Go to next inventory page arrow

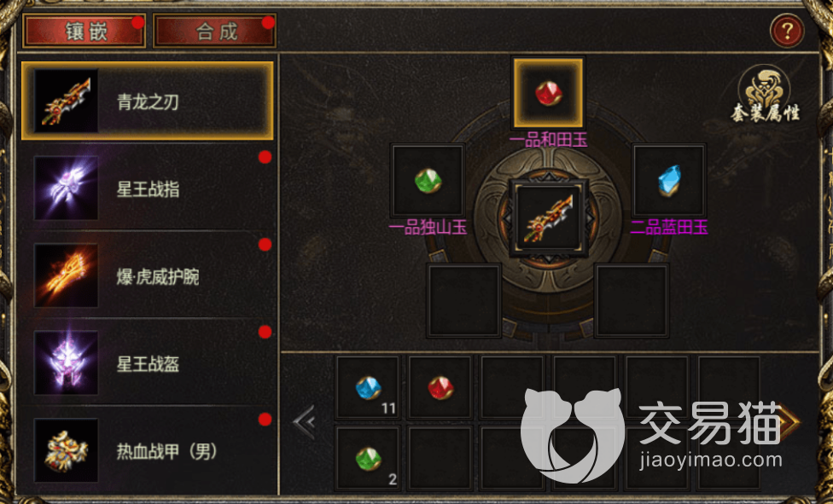click(790, 422)
